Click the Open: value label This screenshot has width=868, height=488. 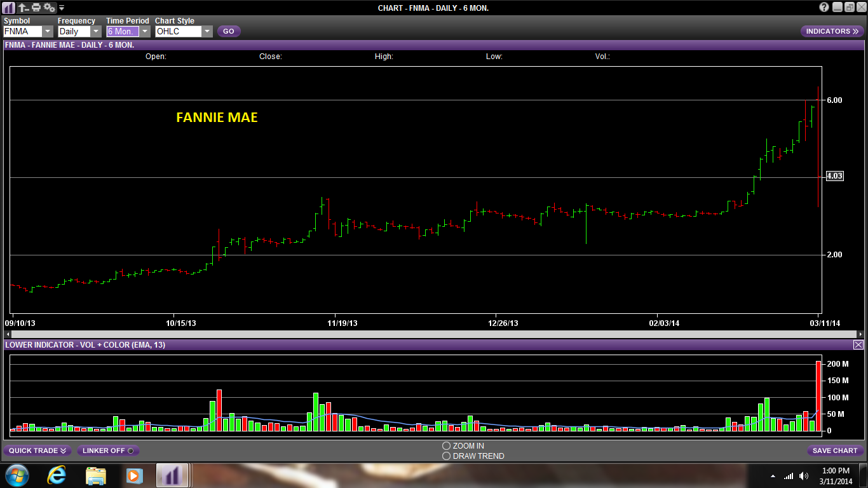tap(156, 57)
